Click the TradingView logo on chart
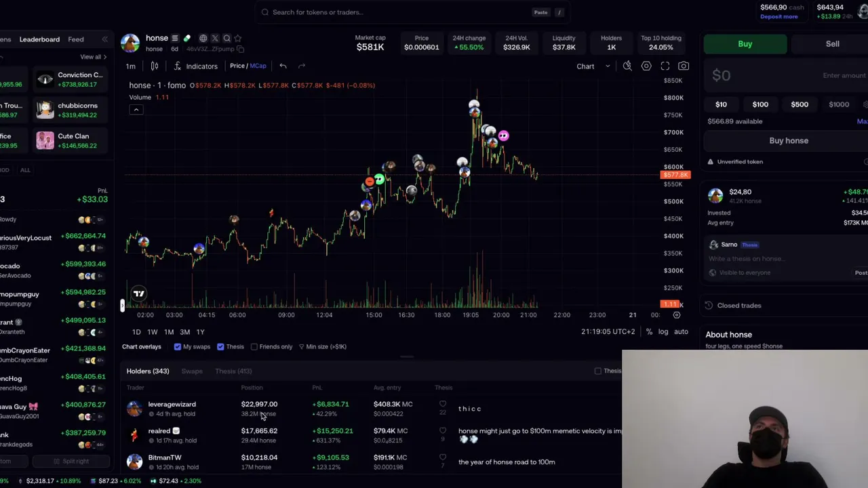This screenshot has height=488, width=868. 139,293
